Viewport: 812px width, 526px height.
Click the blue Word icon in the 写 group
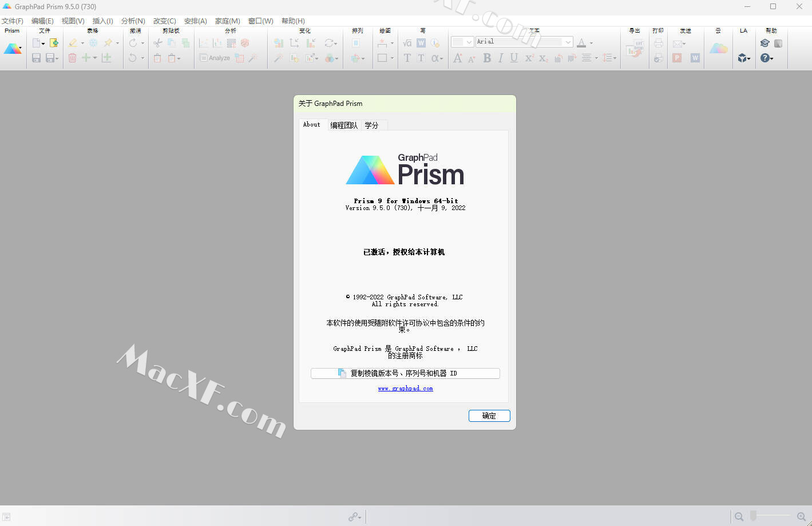421,43
